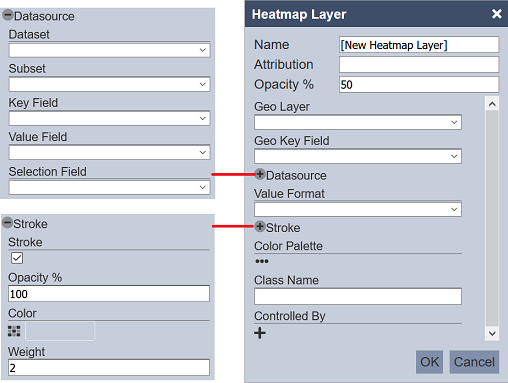The width and height of the screenshot is (508, 383).
Task: Open Color Palette ellipsis options
Action: coord(262,261)
